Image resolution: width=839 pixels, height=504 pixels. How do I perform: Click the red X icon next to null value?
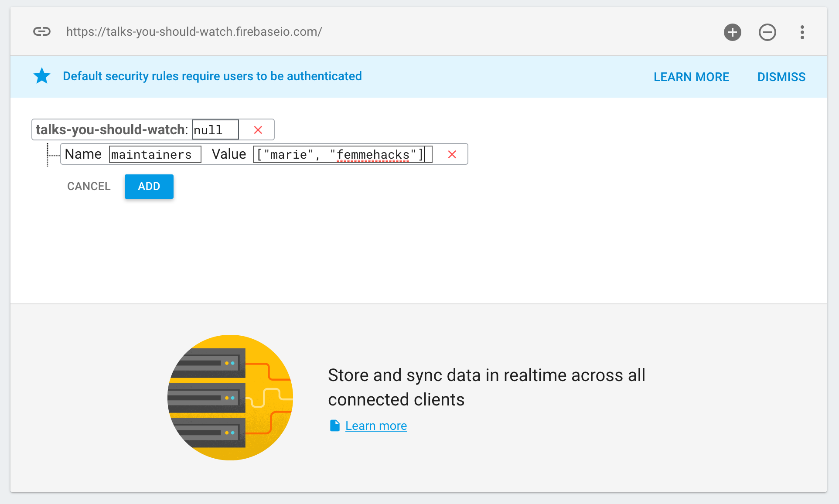[x=257, y=129]
